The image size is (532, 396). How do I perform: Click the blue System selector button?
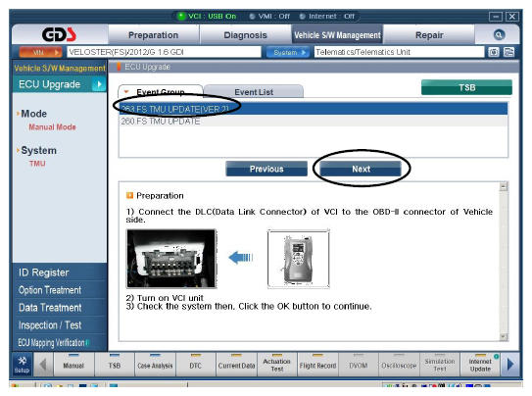288,52
